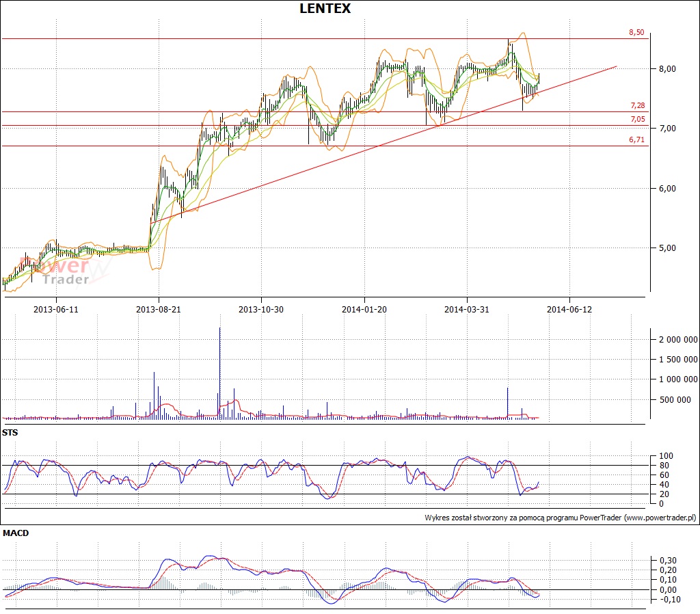Viewport: 700px width, 614px height.
Task: Click the STS 40 scale value
Action: 664,485
